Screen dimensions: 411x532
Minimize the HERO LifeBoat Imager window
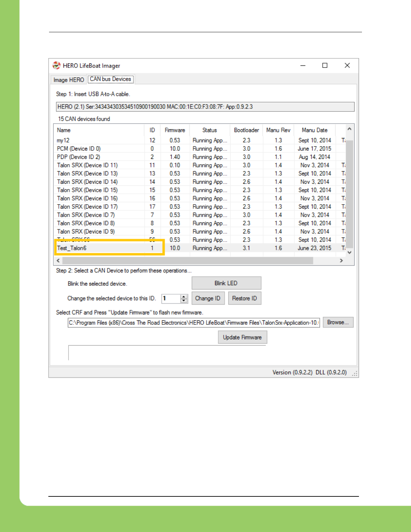(x=303, y=65)
